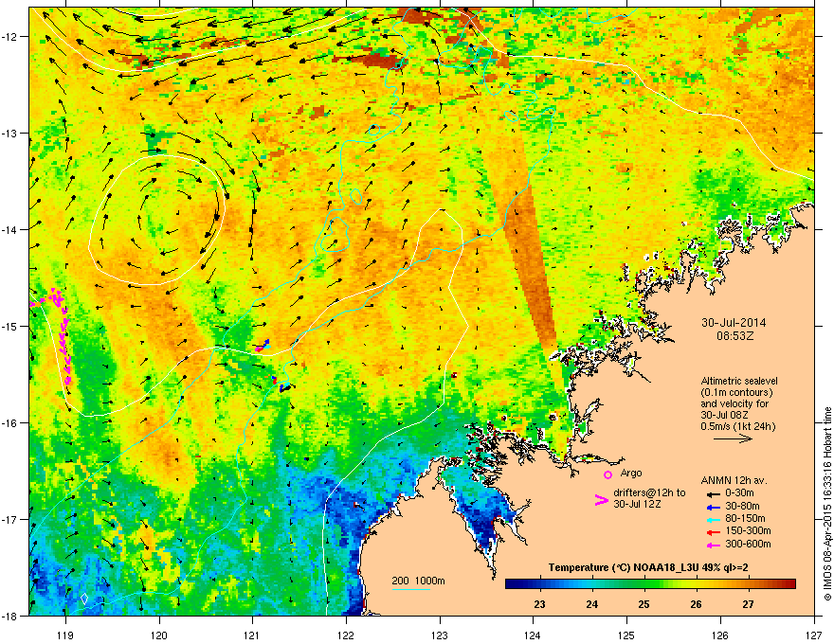Viewport: 834px width, 644px height.
Task: Click the cyan isobath legend line under 200 1000m
Action: pos(410,589)
